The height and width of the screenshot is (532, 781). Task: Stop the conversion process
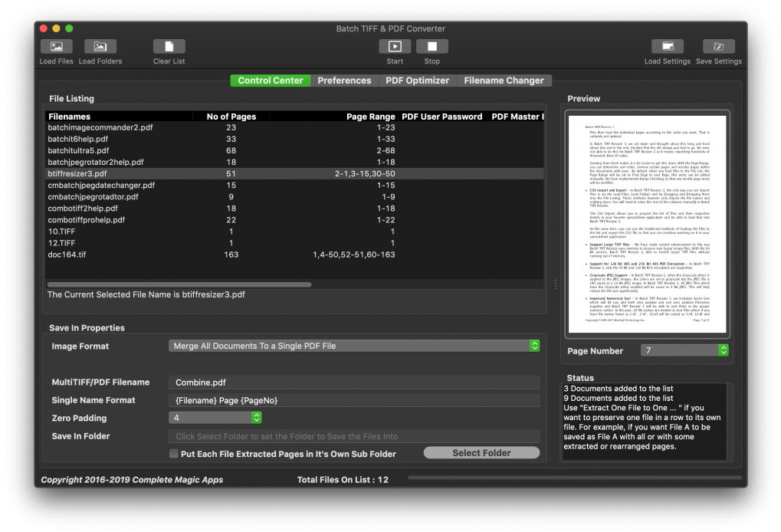(432, 47)
